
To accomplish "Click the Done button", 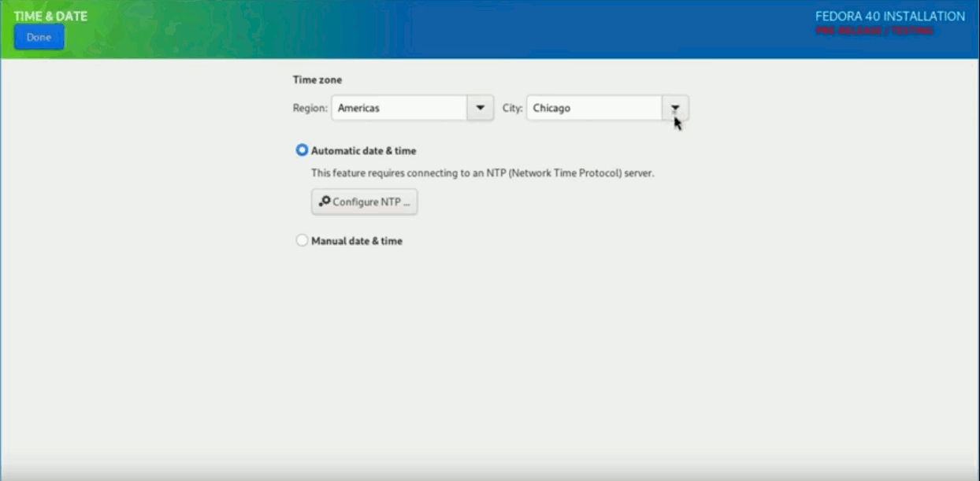I will pos(39,37).
